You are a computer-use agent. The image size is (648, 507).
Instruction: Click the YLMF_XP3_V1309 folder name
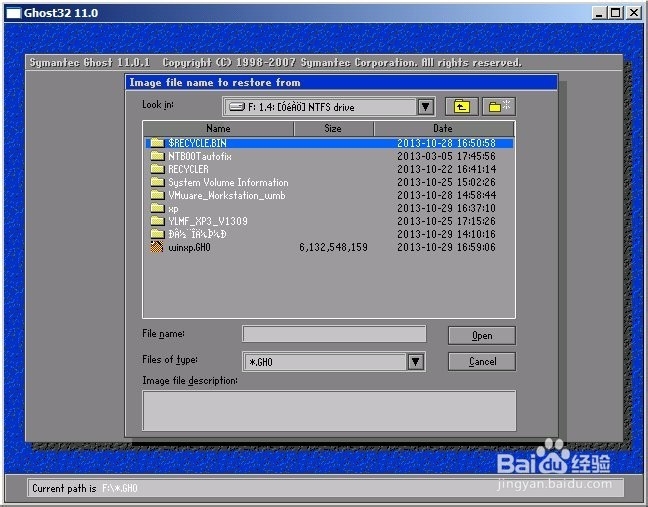[208, 221]
